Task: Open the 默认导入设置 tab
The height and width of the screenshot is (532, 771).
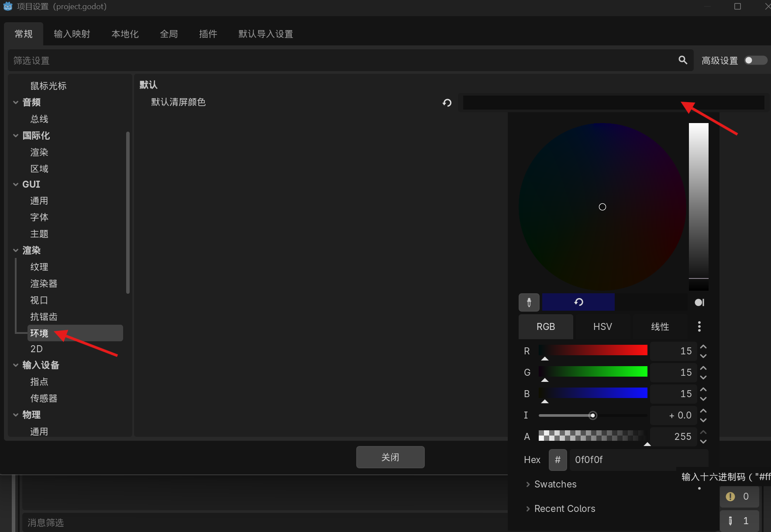Action: pyautogui.click(x=266, y=34)
